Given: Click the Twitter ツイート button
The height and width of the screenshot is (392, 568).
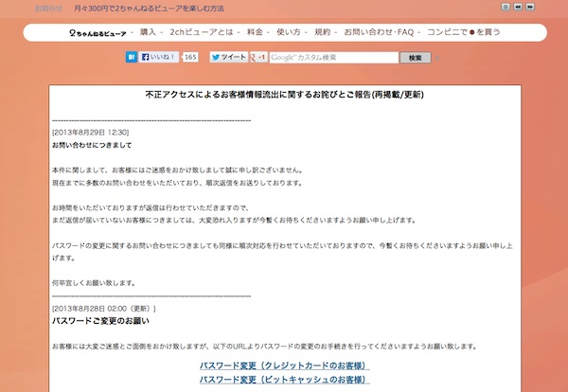Looking at the screenshot, I should pyautogui.click(x=228, y=57).
